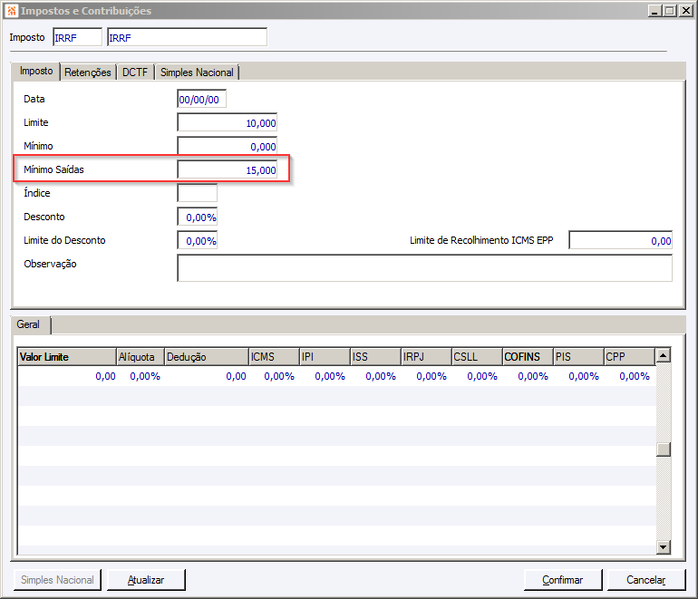Click the IPI column header
This screenshot has width=698, height=599.
click(x=325, y=357)
